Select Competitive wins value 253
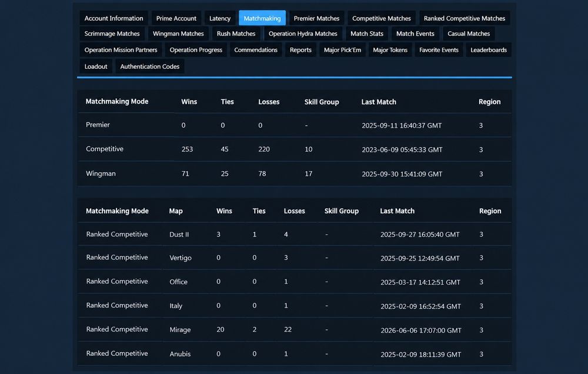 pos(187,149)
